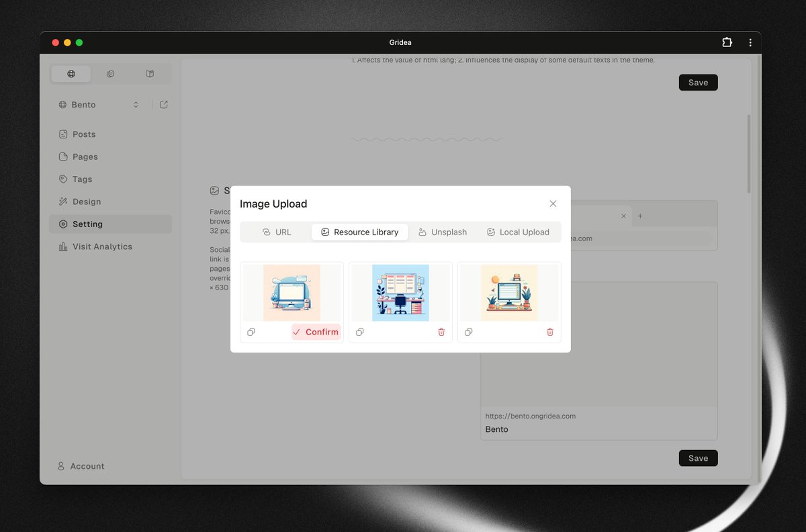Click the Design magic wand icon
Screen dimensions: 806x532
tap(63, 202)
